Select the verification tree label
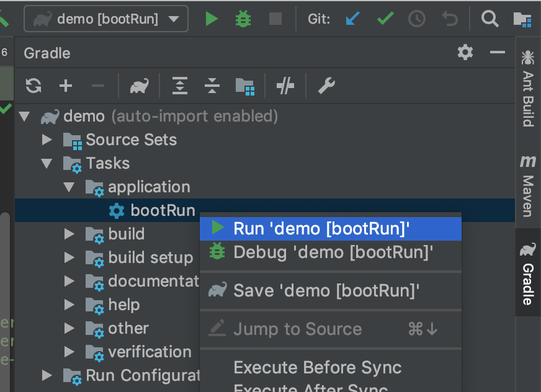 (x=150, y=352)
